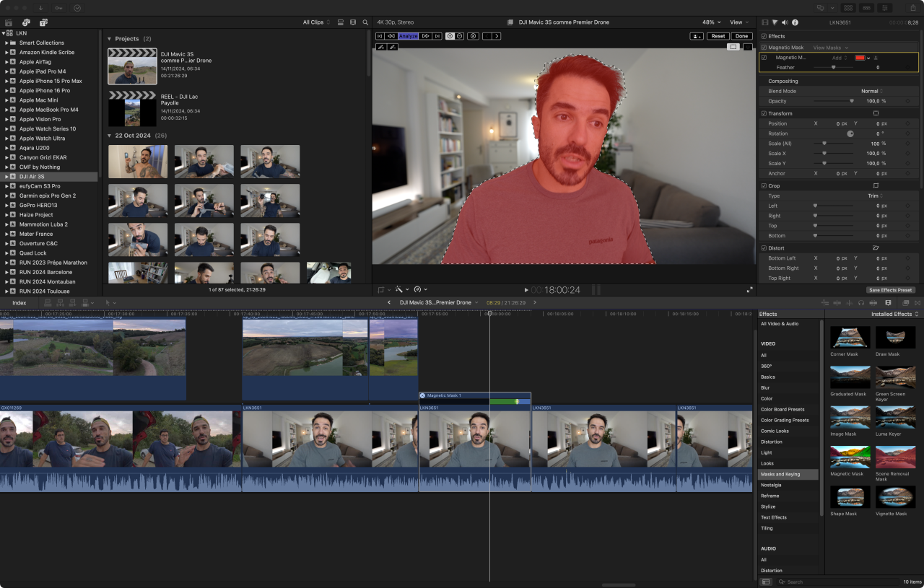Show Transform onscreen controls icon
924x588 pixels.
click(x=876, y=113)
